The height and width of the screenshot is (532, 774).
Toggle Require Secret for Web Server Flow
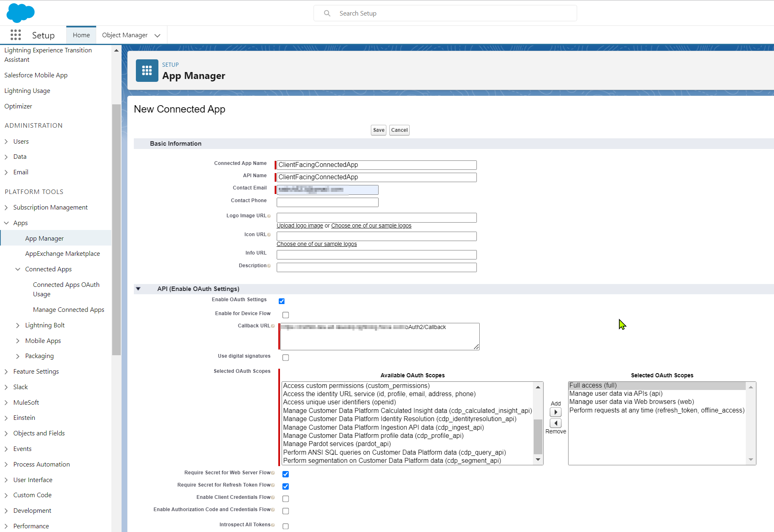(x=286, y=474)
